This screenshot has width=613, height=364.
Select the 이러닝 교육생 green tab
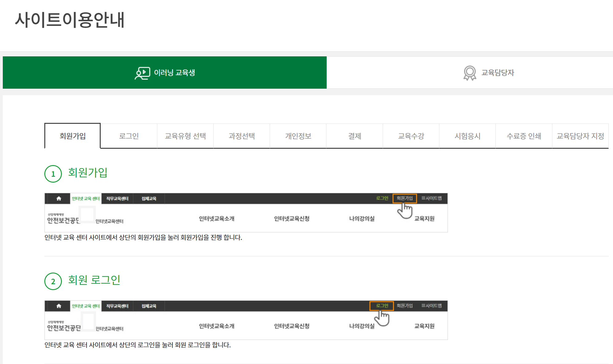(165, 73)
